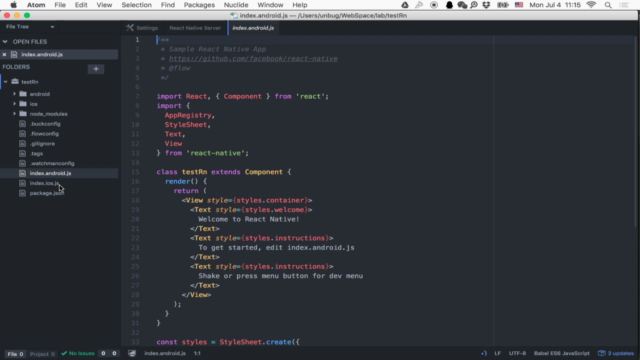Open the Notification Center icon
Screen dimensions: 640x360
624,5
